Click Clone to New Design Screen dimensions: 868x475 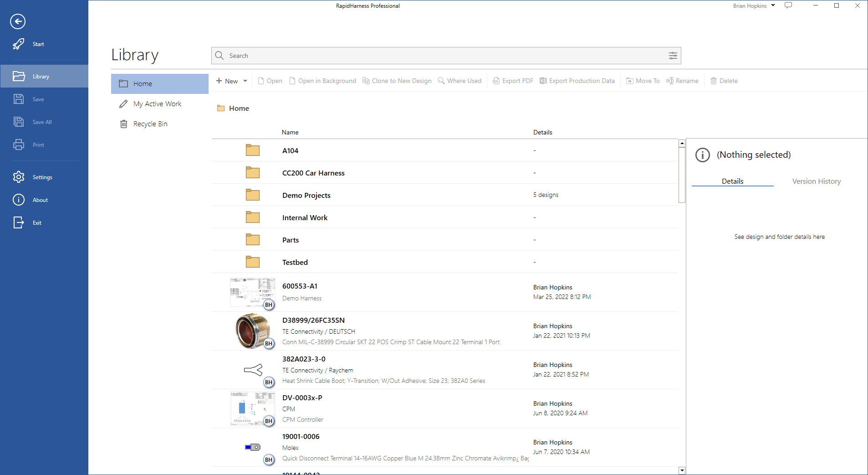point(397,81)
